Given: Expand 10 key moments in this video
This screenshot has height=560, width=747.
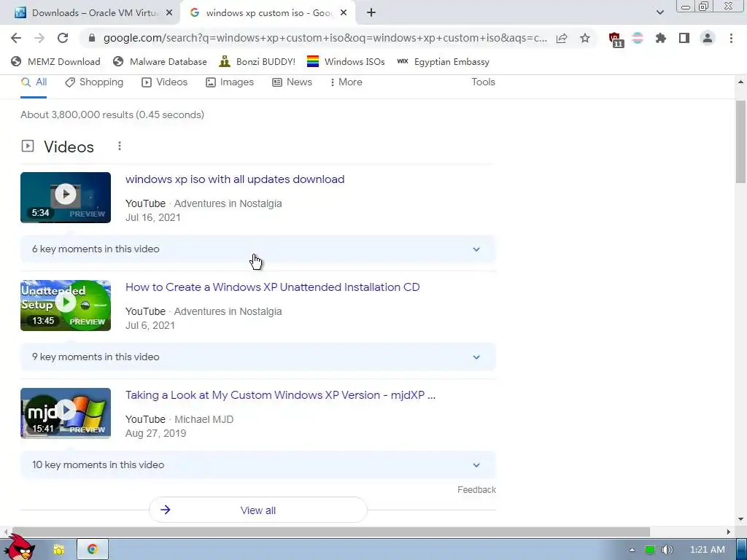Looking at the screenshot, I should (258, 464).
